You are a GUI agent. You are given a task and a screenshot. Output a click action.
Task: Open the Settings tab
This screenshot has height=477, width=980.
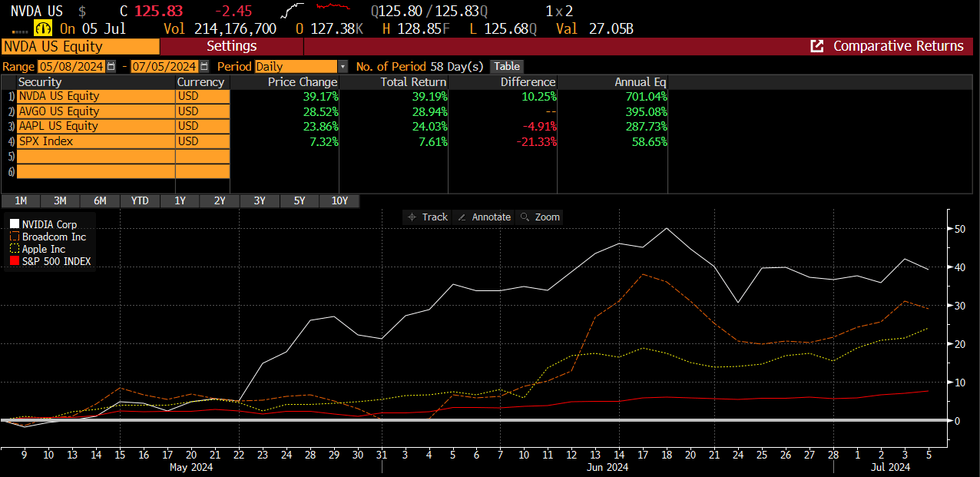(x=231, y=46)
